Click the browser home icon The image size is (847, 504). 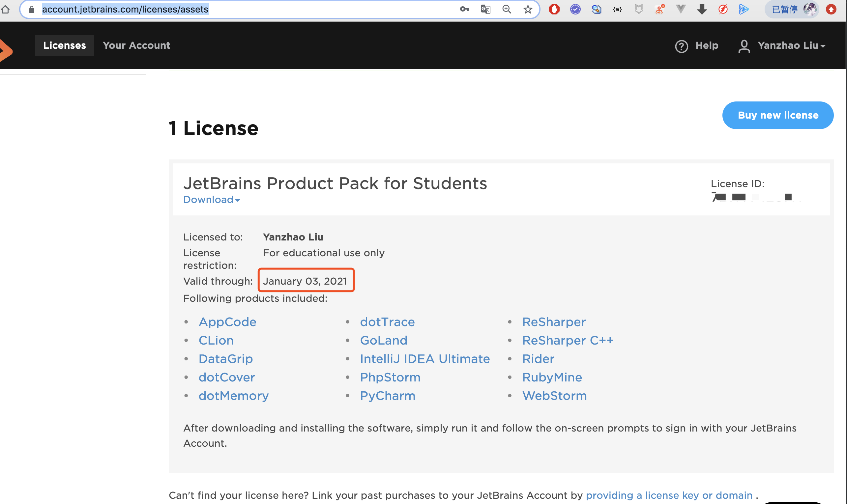(x=5, y=9)
